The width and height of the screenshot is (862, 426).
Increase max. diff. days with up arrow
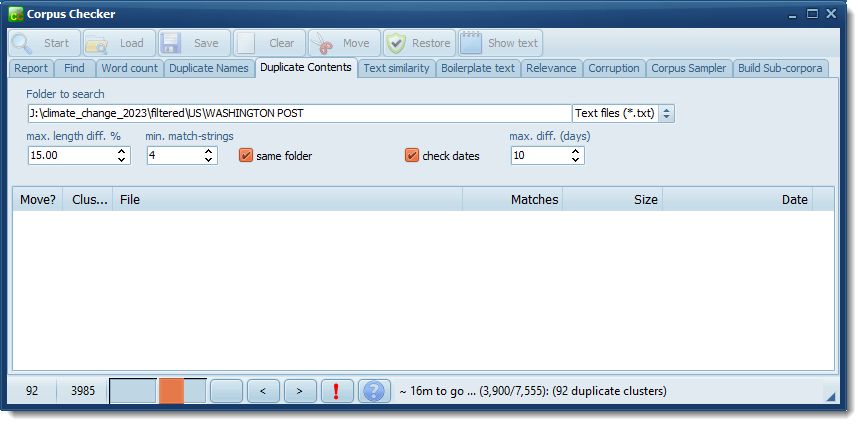pos(576,151)
